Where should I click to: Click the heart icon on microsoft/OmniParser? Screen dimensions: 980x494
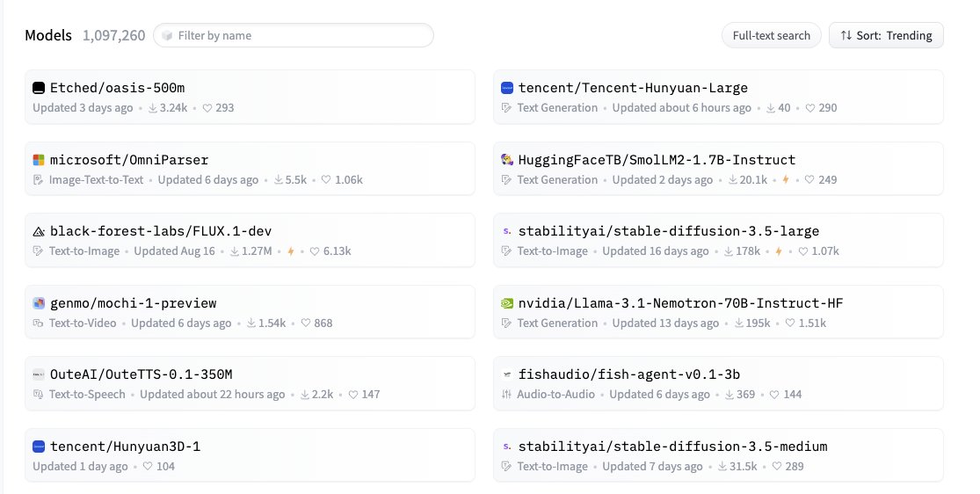point(326,180)
